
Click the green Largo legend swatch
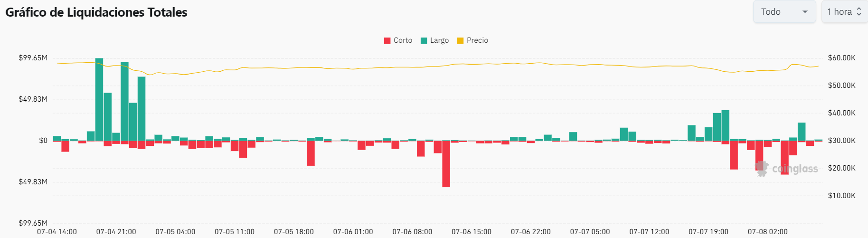click(424, 41)
